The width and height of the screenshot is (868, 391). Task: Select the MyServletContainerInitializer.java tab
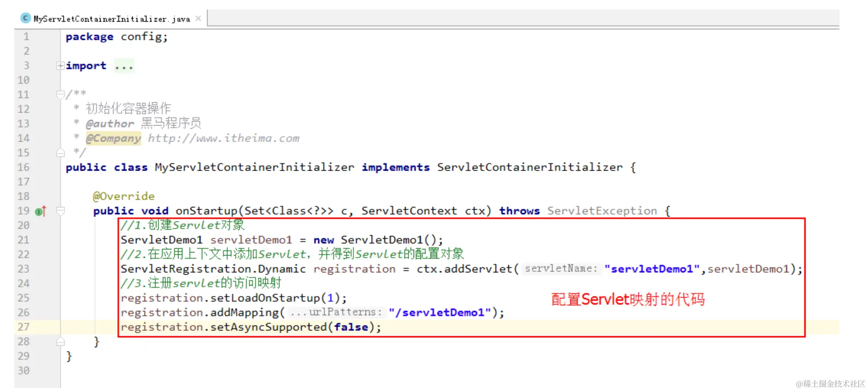pos(111,19)
